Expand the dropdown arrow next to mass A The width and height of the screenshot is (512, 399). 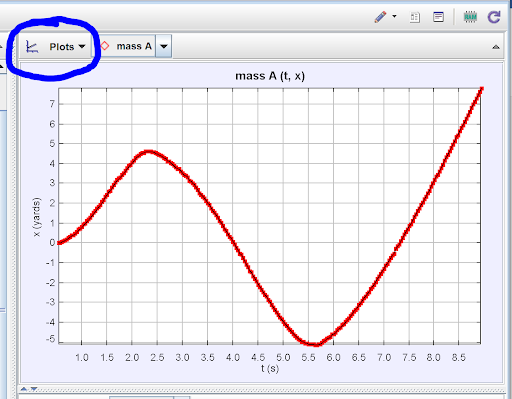[164, 46]
